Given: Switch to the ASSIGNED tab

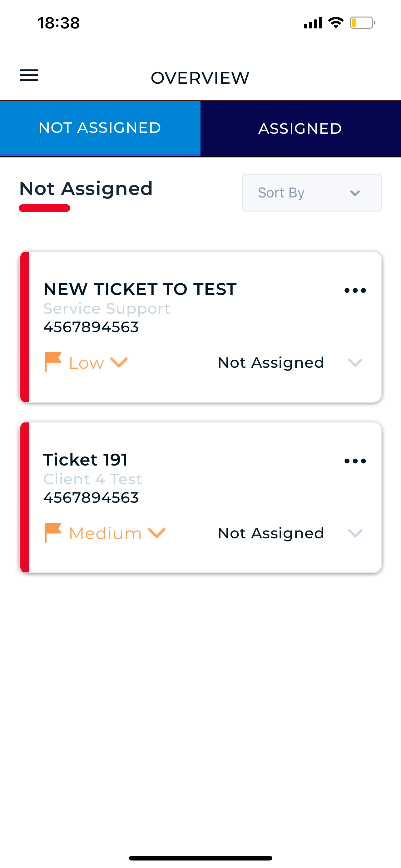Looking at the screenshot, I should (300, 129).
